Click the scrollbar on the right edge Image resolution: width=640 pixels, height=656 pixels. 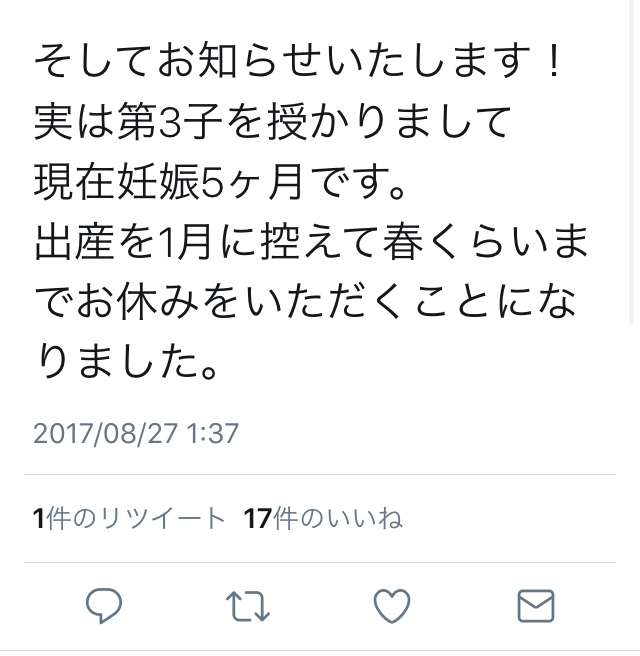tap(632, 161)
